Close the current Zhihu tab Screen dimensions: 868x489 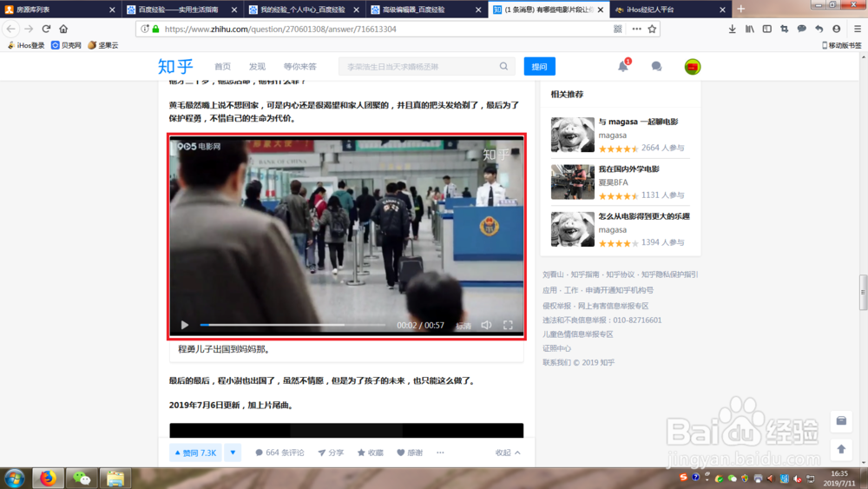point(601,10)
